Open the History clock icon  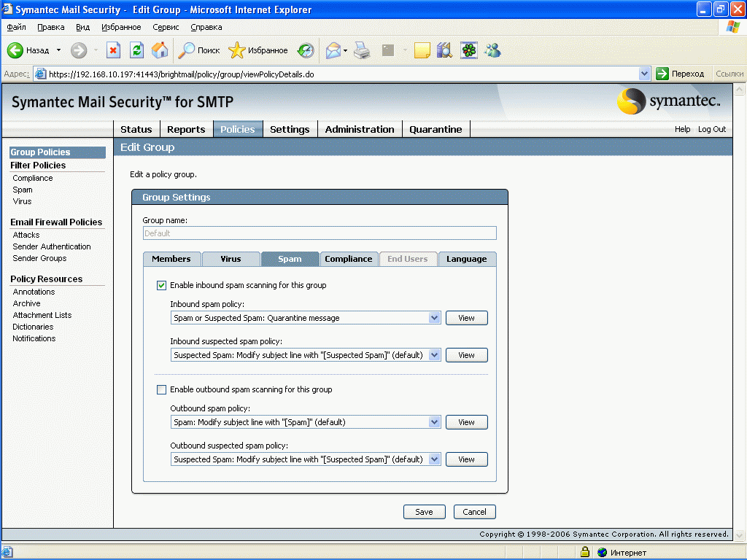[x=306, y=50]
